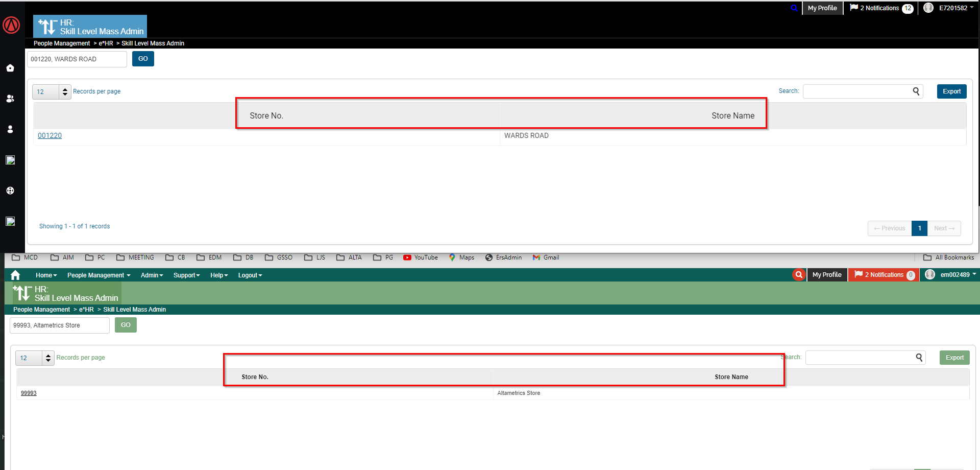Image resolution: width=980 pixels, height=470 pixels.
Task: Open the Help dropdown menu
Action: point(219,275)
